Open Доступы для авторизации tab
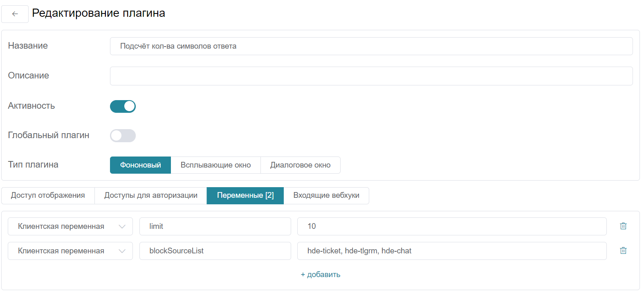Viewport: 644px width, 293px height. coord(150,195)
